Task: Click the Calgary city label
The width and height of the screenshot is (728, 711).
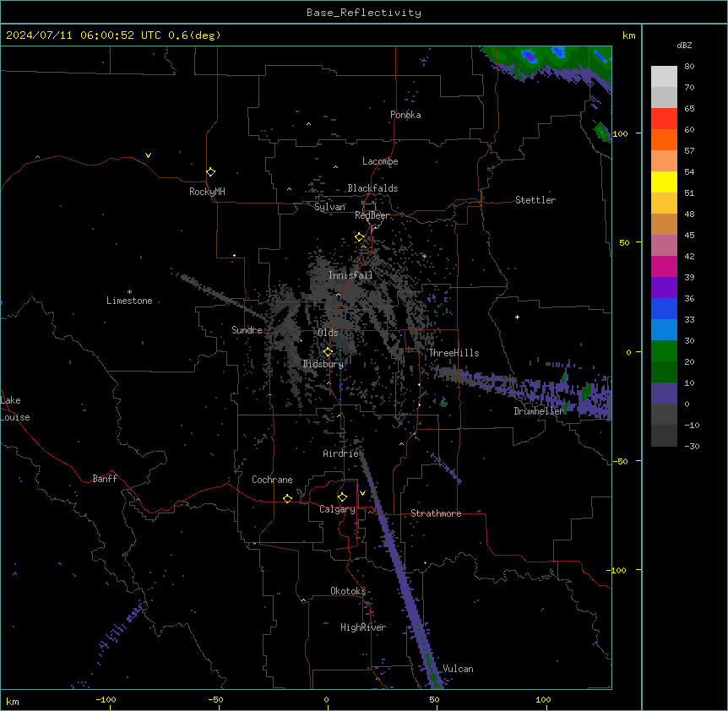Action: tap(337, 509)
